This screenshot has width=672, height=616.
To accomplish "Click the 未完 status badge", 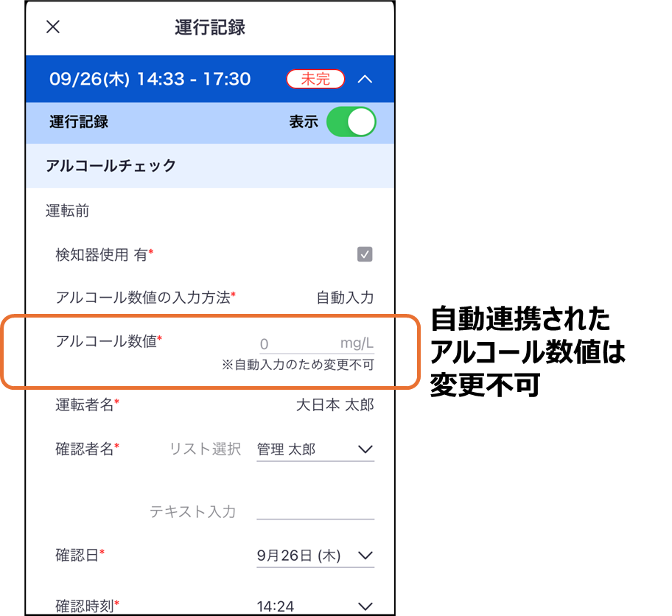I will 315,79.
